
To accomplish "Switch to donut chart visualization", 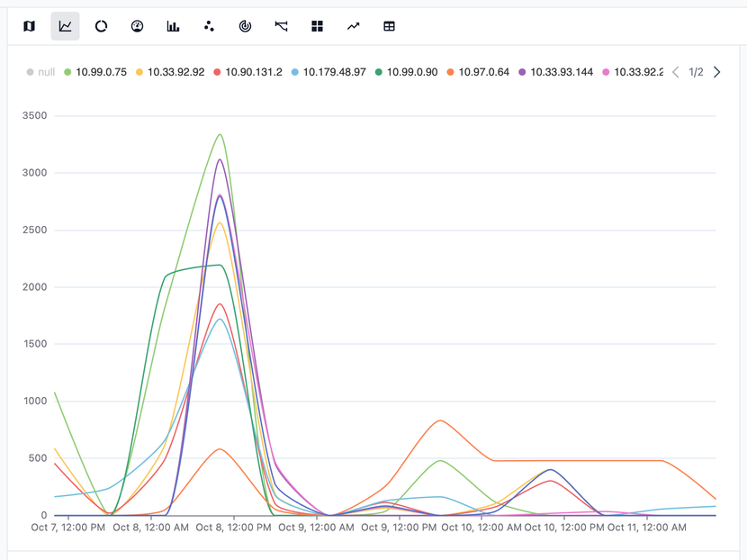I will point(101,26).
